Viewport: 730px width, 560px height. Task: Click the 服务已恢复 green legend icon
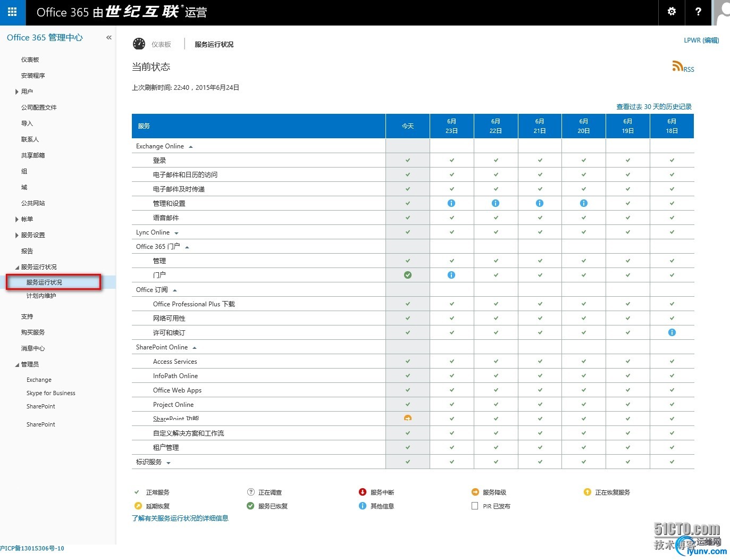click(250, 506)
